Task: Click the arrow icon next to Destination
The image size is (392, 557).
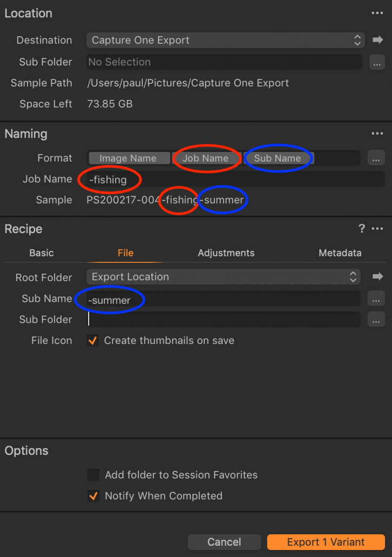Action: pyautogui.click(x=378, y=40)
